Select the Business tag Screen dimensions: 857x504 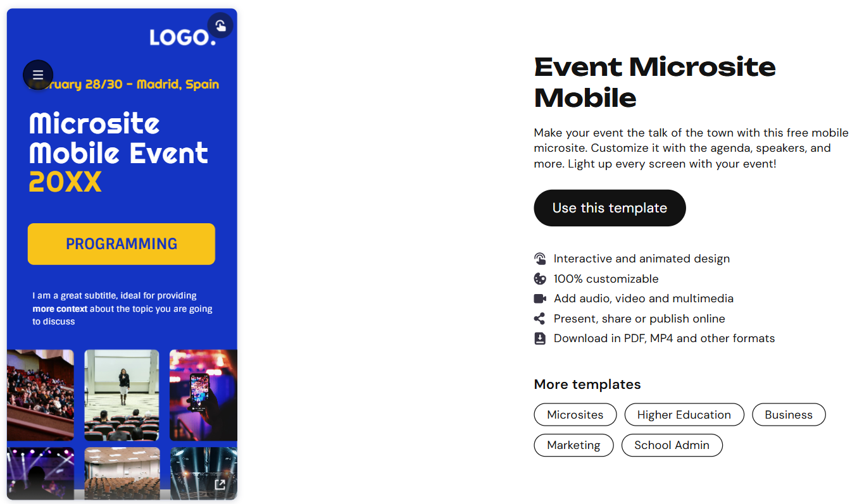point(789,414)
